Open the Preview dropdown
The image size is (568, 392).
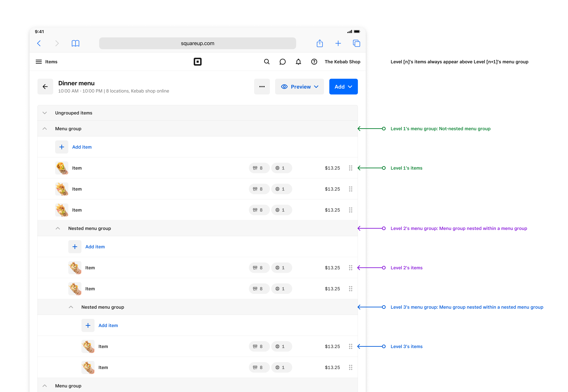point(299,87)
